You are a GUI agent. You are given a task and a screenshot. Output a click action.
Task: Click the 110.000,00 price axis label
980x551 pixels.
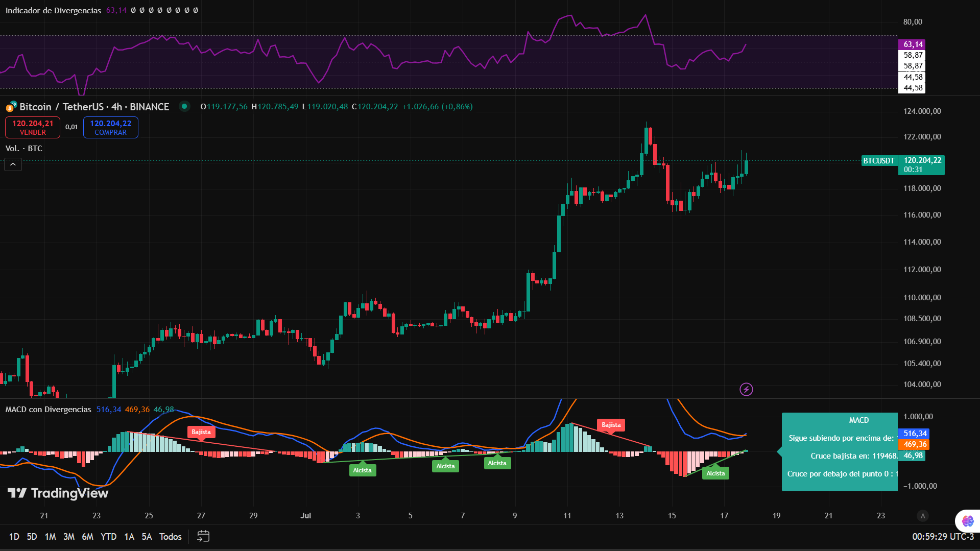(922, 298)
